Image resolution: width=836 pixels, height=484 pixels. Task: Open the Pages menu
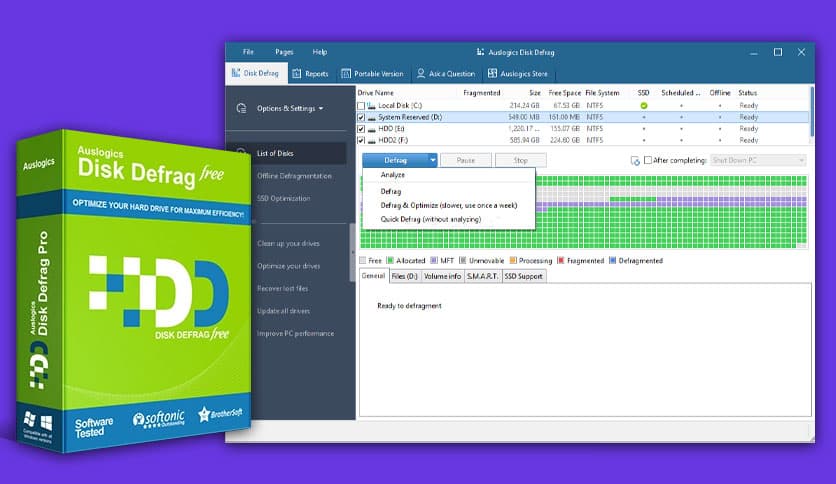click(x=284, y=52)
